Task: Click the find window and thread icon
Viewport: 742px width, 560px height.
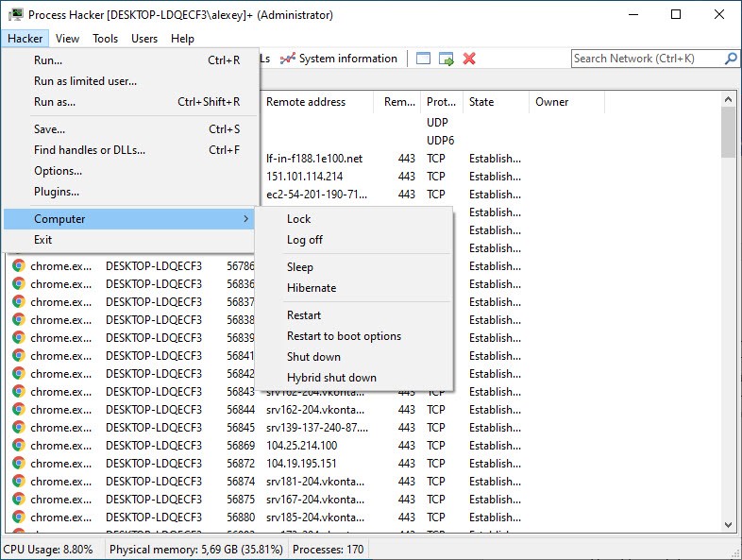Action: 447,59
